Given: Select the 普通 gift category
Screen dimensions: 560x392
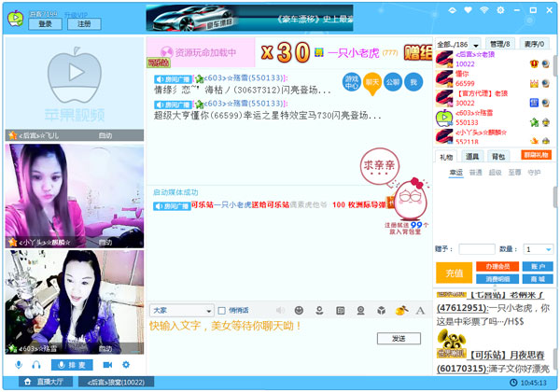Looking at the screenshot, I should tap(475, 173).
